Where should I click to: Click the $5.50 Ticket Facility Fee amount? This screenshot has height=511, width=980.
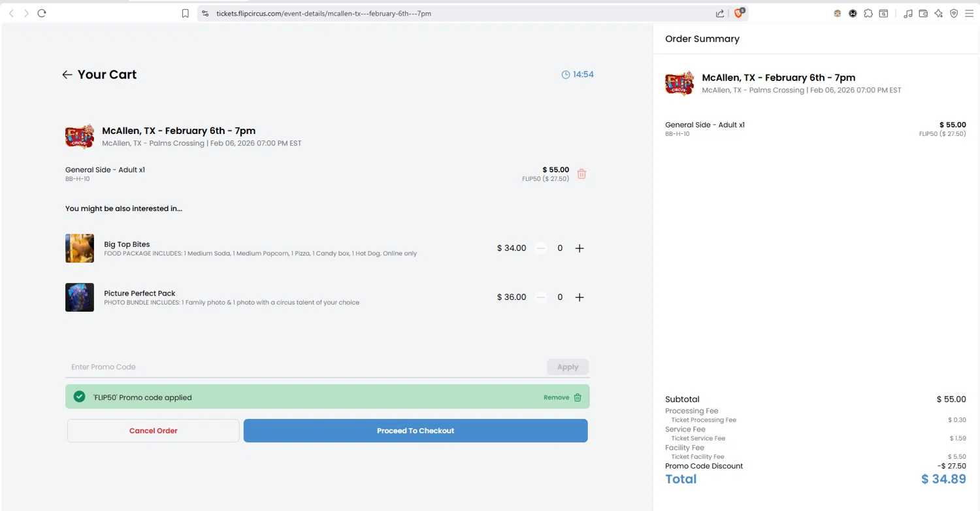click(957, 457)
